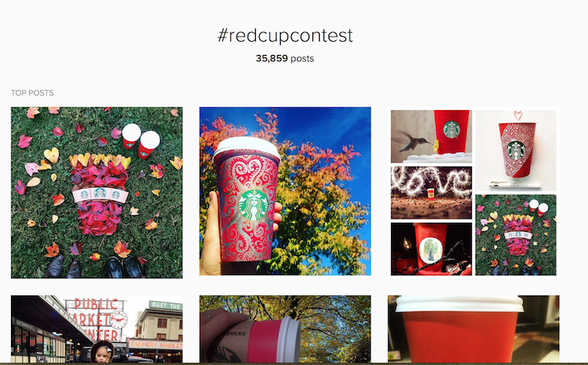The image size is (588, 365).
Task: Open the leaf-made cup on grass post
Action: tap(97, 192)
